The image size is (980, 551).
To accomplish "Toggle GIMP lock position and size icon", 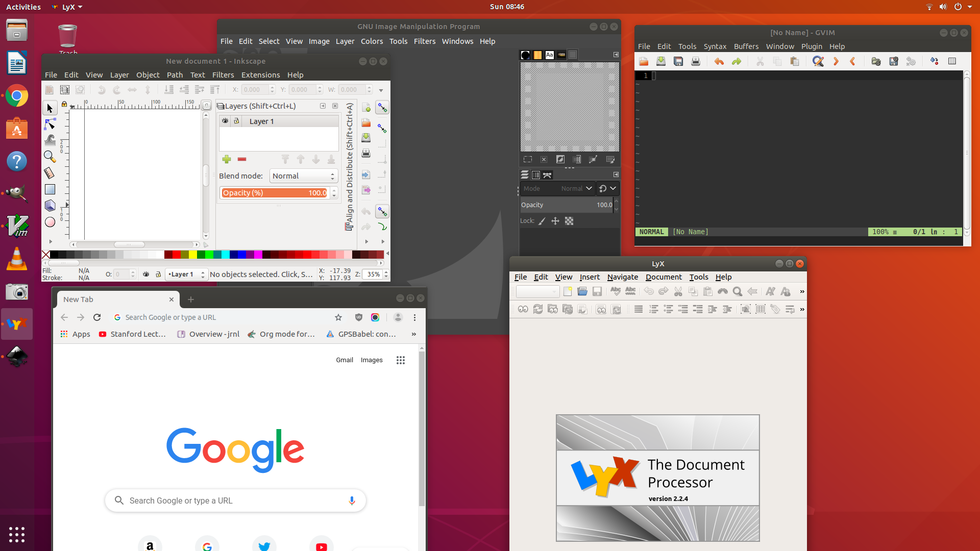I will click(555, 221).
